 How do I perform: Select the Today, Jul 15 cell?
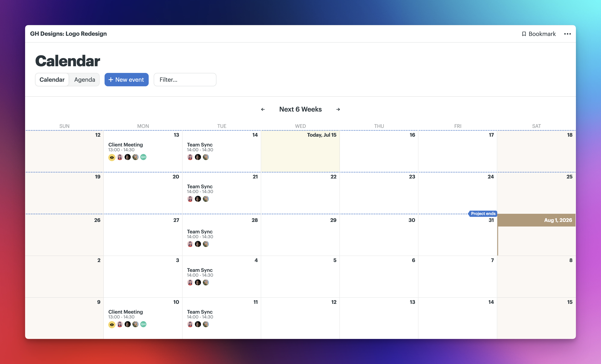[300, 151]
